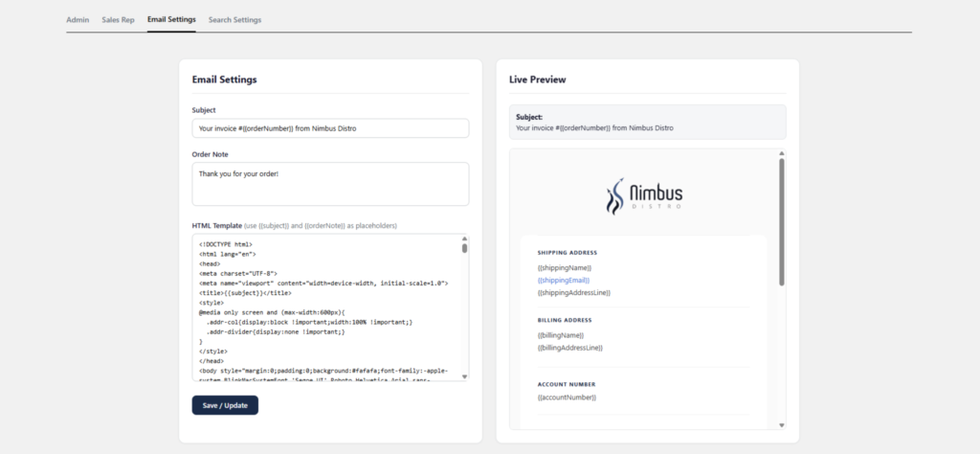The width and height of the screenshot is (980, 454).
Task: Click the HTML template scroll down arrow
Action: coord(464,376)
